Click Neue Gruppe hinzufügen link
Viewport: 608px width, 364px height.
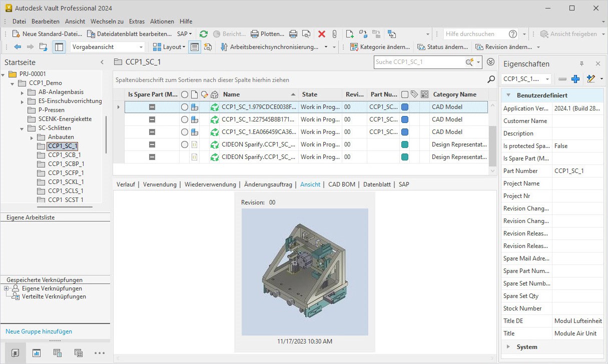[x=39, y=331]
